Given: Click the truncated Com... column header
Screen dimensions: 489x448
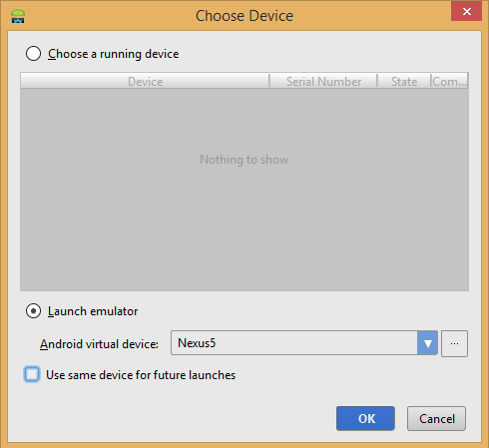Looking at the screenshot, I should point(449,81).
